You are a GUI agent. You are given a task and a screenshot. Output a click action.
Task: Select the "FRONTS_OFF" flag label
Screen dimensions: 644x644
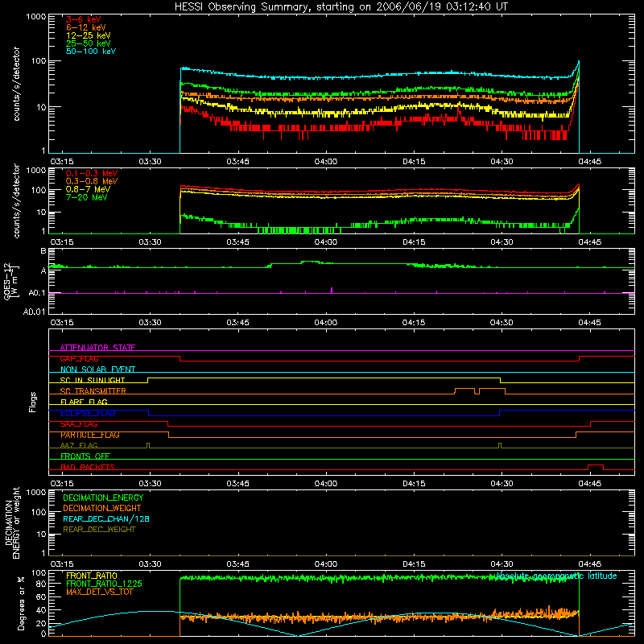[x=85, y=456]
